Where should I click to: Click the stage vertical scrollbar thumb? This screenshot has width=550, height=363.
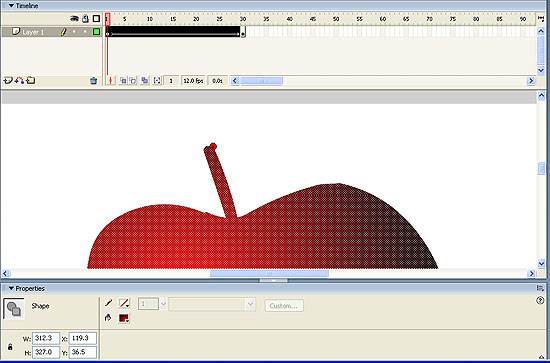(541, 168)
